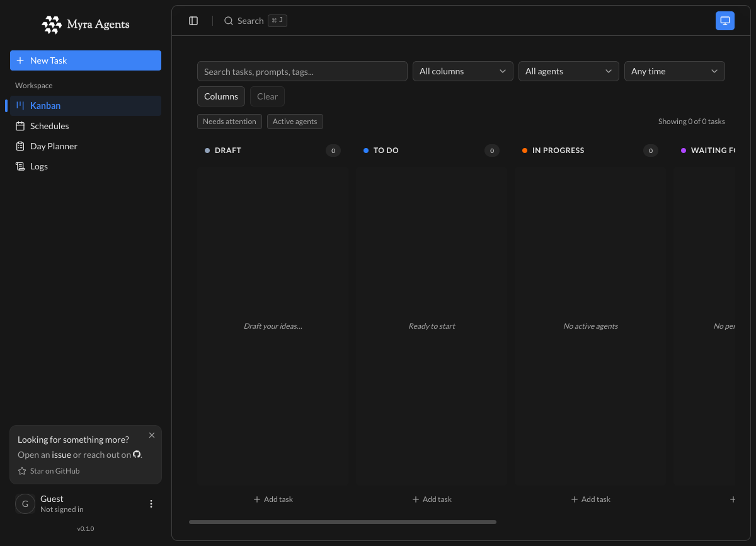Screen dimensions: 756x546
Task: Click the Columns button
Action: click(x=221, y=96)
